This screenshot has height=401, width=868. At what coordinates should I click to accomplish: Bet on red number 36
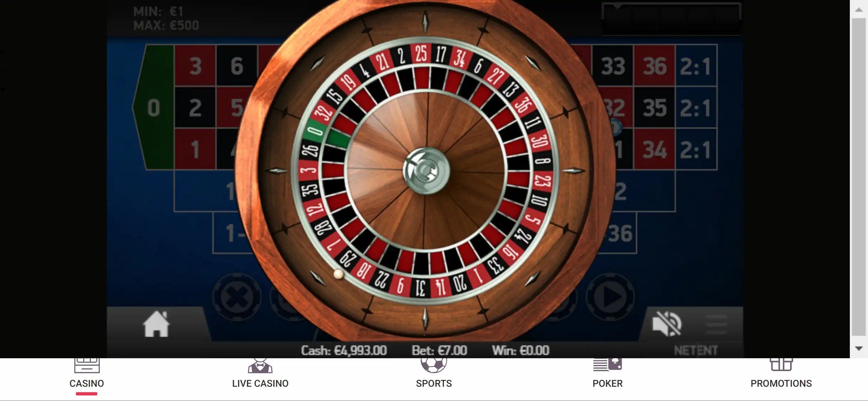point(655,66)
